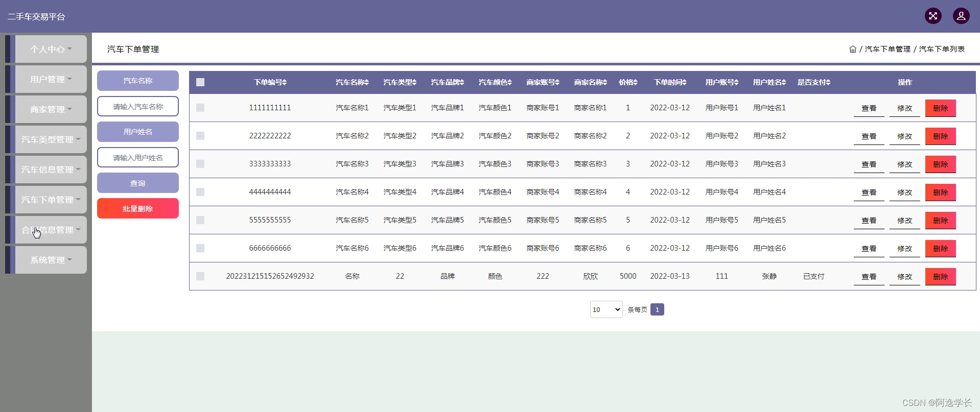
Task: Click the 汽车名称 filter label button
Action: pyautogui.click(x=138, y=81)
